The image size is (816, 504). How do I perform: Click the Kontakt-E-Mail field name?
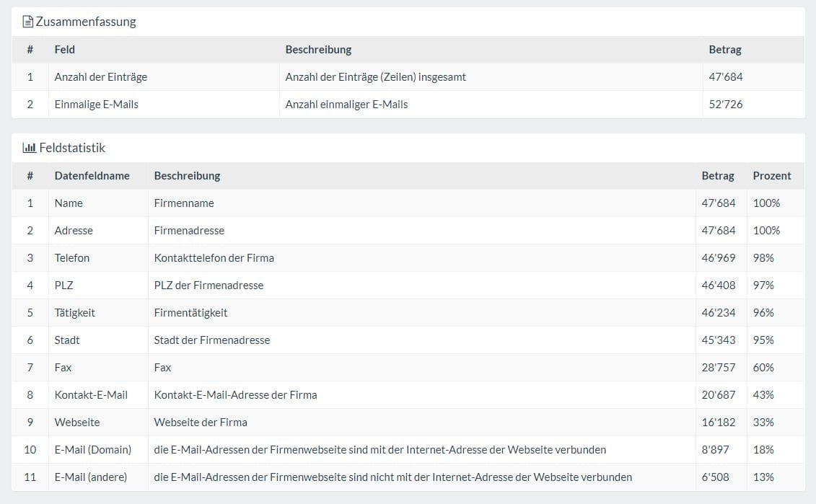point(91,395)
